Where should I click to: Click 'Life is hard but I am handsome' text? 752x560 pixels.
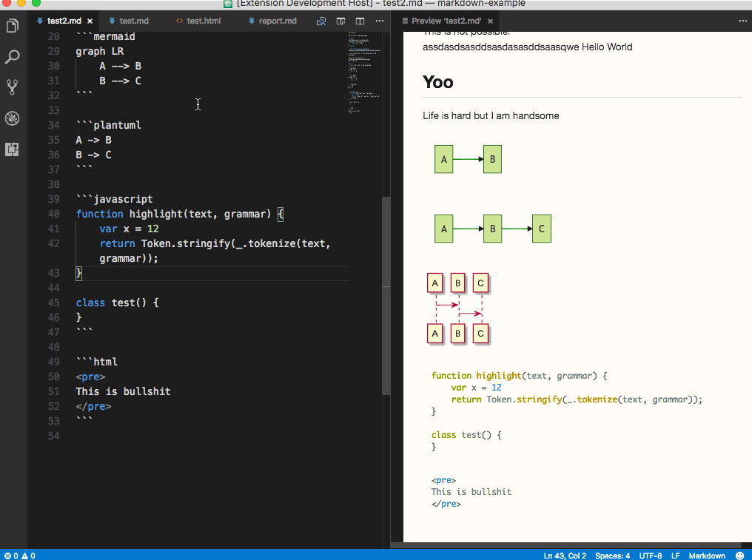491,115
